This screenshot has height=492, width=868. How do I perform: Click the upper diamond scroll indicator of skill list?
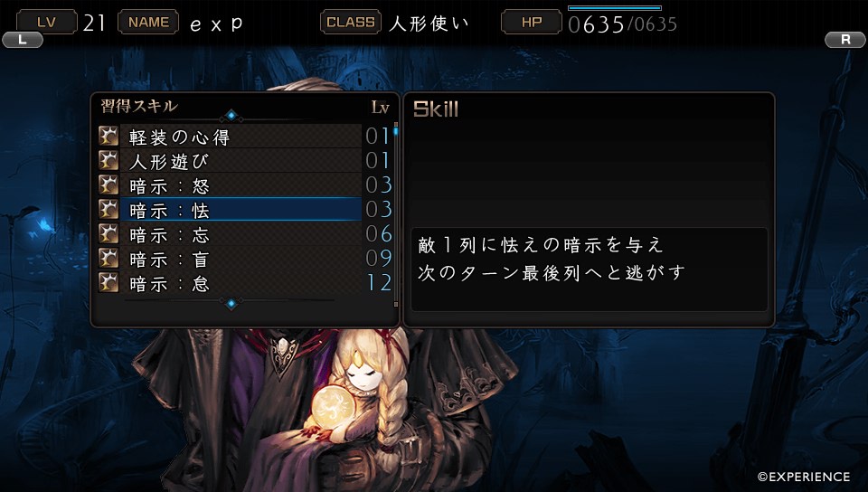[231, 115]
